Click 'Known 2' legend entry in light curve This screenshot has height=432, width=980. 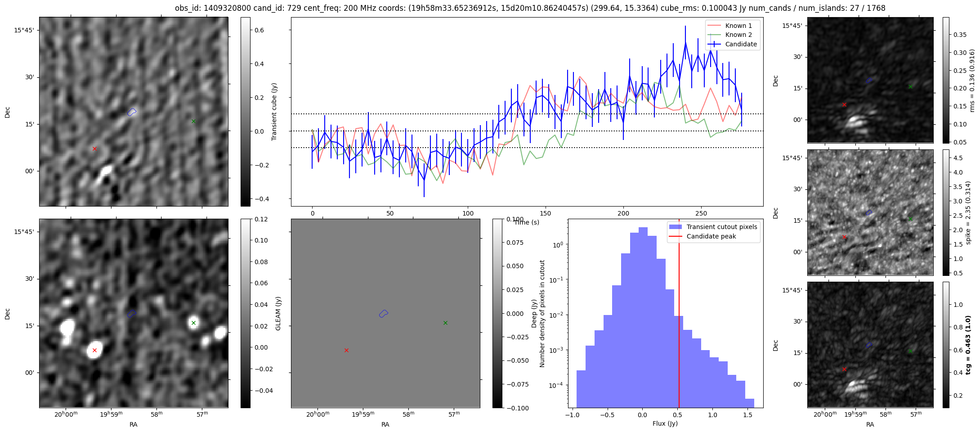pyautogui.click(x=738, y=35)
